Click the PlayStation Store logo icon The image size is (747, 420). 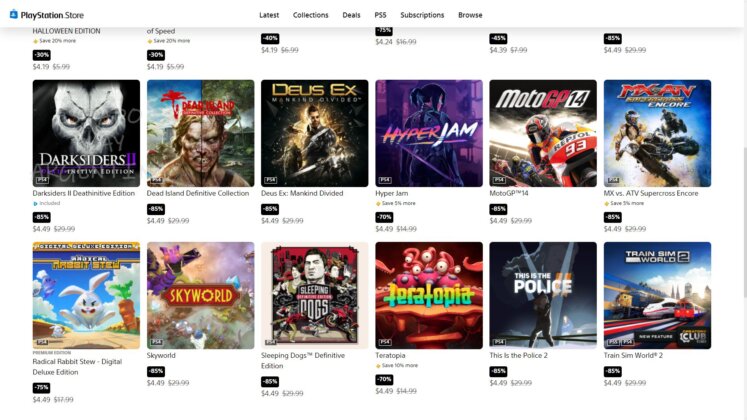[x=14, y=15]
